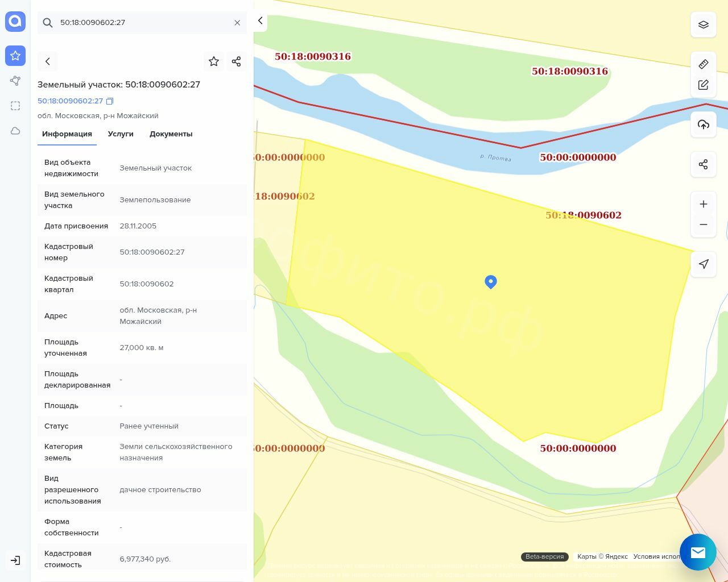Open the map layers selector

coord(703,25)
